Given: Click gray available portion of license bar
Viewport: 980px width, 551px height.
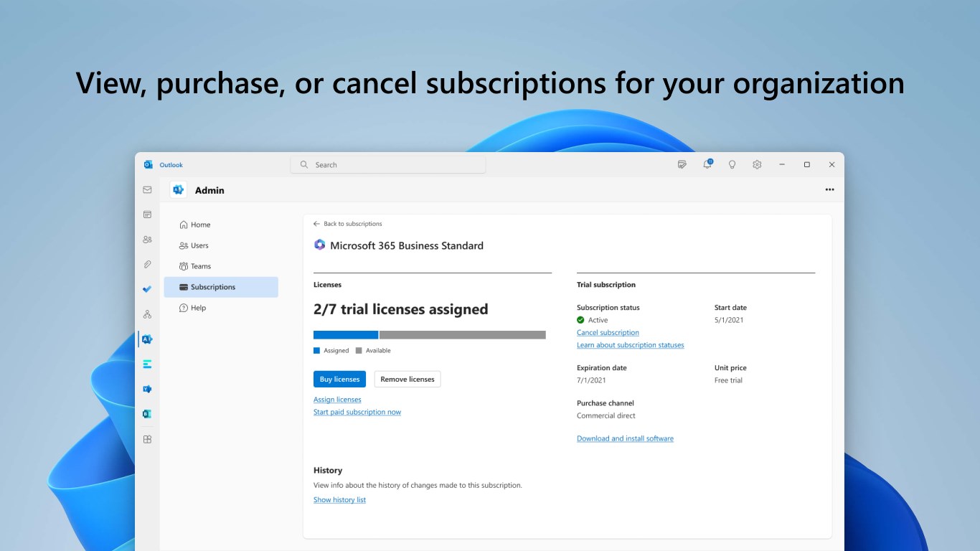Looking at the screenshot, I should (x=463, y=335).
